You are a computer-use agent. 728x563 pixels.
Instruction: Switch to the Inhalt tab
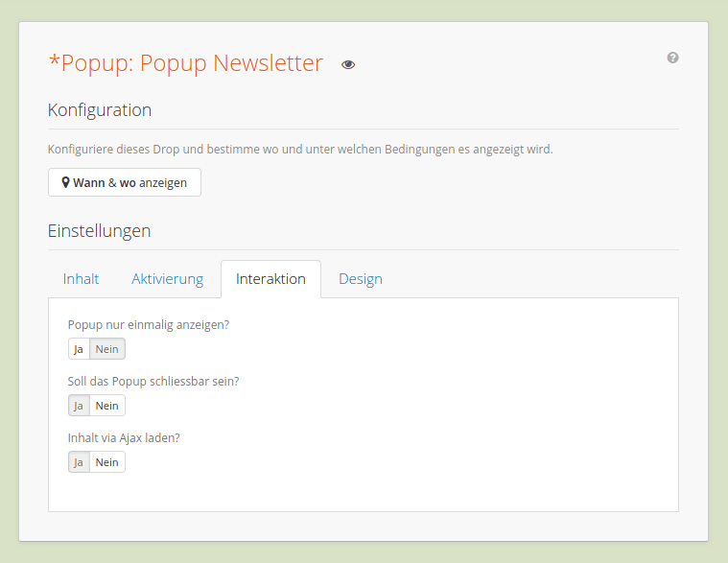pyautogui.click(x=81, y=279)
